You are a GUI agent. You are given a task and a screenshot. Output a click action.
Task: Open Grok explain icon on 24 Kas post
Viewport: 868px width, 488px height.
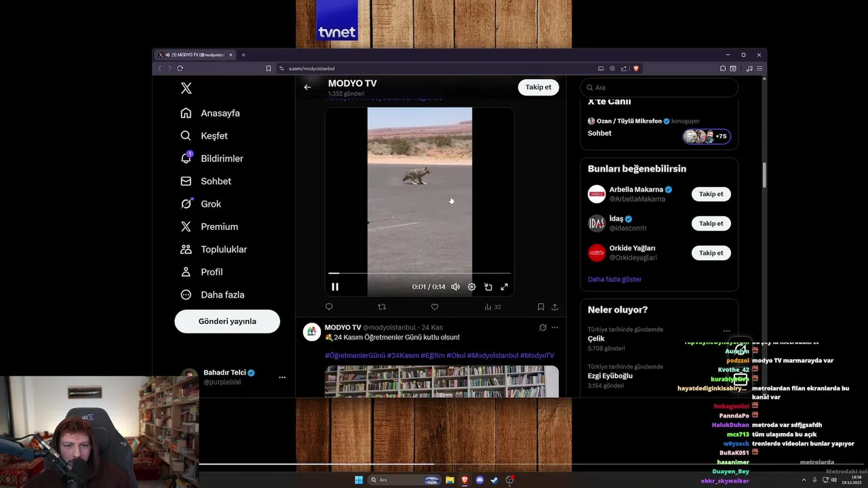[x=542, y=327]
